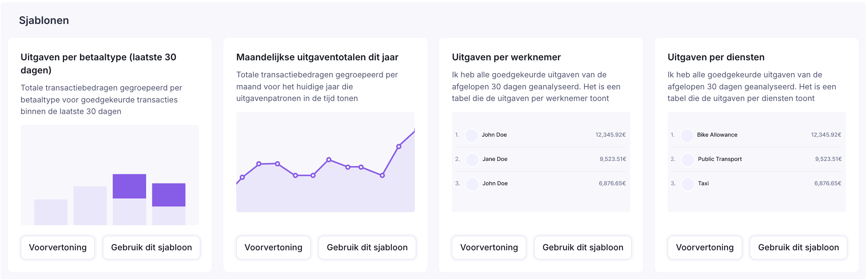Viewport: 868px width, 279px height.
Task: Open Voorvertoning for Maandelijkse uitgaventotalen
Action: pyautogui.click(x=273, y=247)
